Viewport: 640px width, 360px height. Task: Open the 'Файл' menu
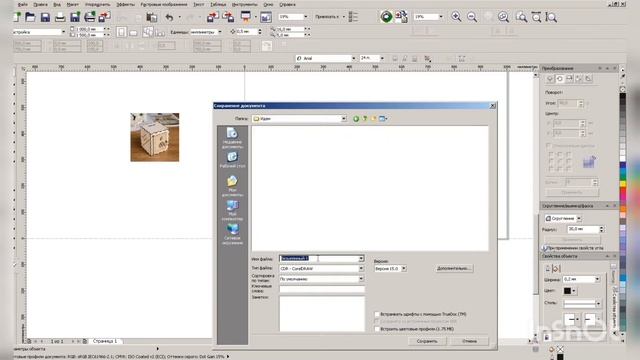click(22, 4)
